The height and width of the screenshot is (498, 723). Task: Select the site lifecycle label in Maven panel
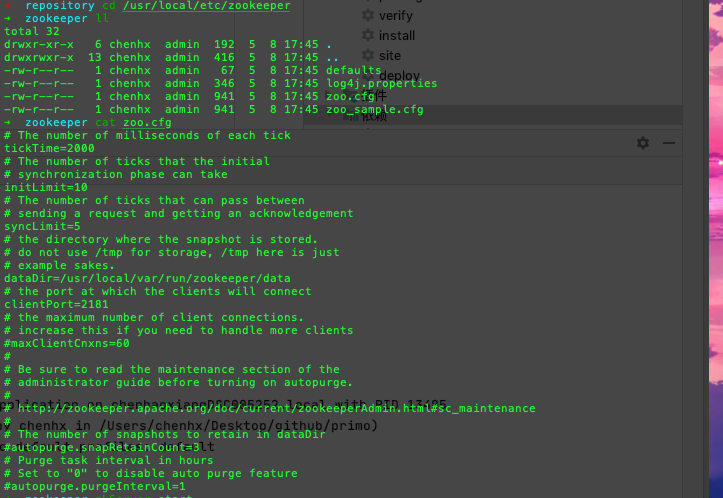(x=390, y=56)
